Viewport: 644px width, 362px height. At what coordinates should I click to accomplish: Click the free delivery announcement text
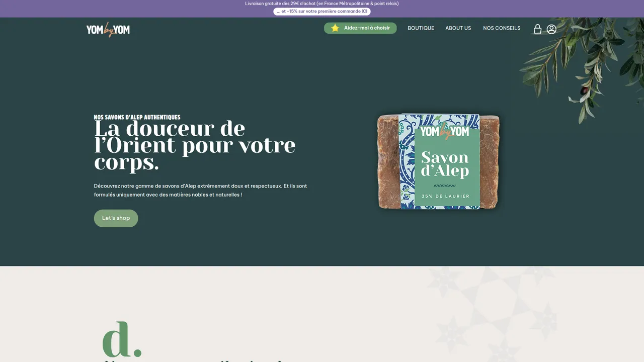(322, 4)
